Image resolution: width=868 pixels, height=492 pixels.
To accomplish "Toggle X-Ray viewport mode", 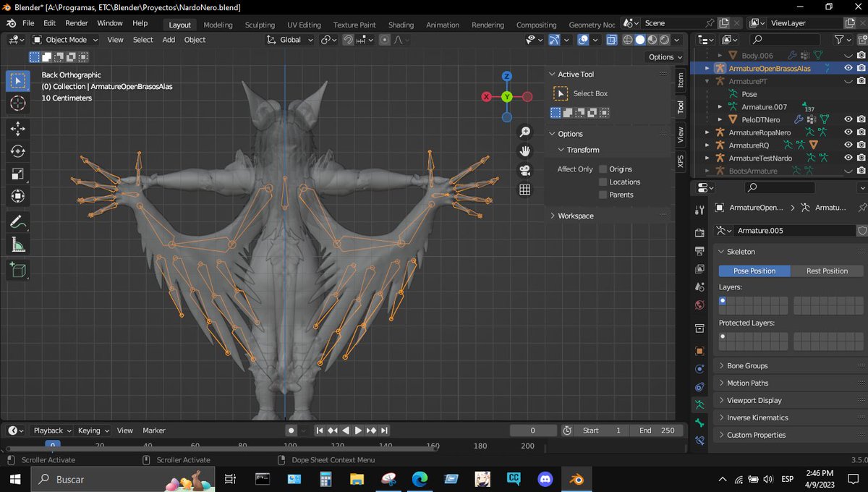I will [x=611, y=40].
